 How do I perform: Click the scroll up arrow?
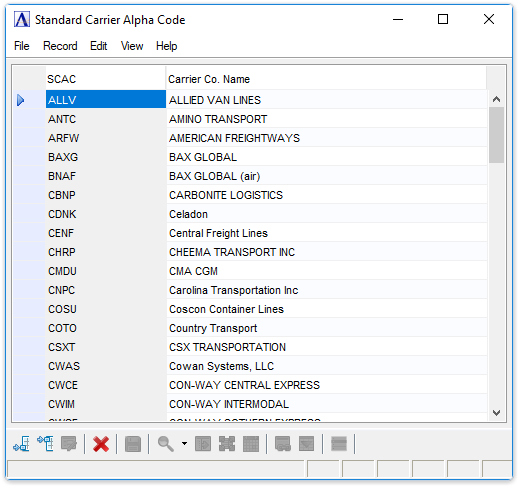[x=496, y=99]
